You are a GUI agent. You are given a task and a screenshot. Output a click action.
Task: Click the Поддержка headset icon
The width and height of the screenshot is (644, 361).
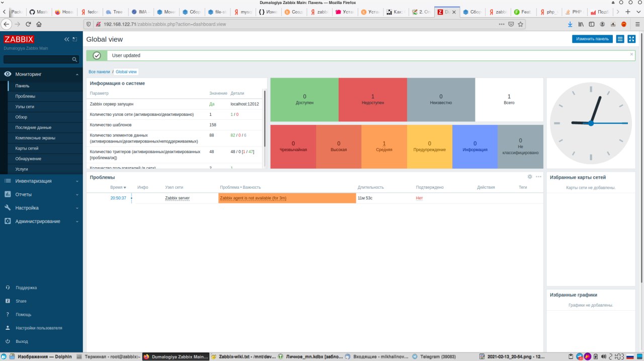(x=8, y=288)
